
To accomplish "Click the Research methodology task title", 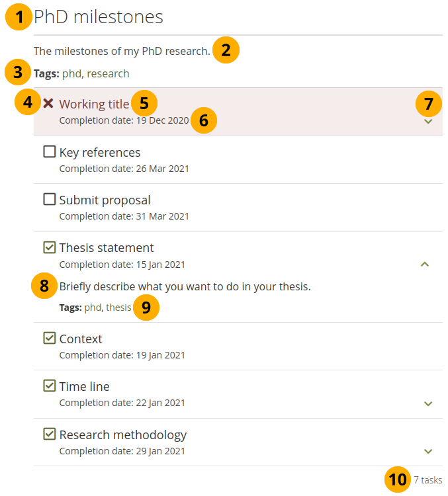I will coord(123,434).
